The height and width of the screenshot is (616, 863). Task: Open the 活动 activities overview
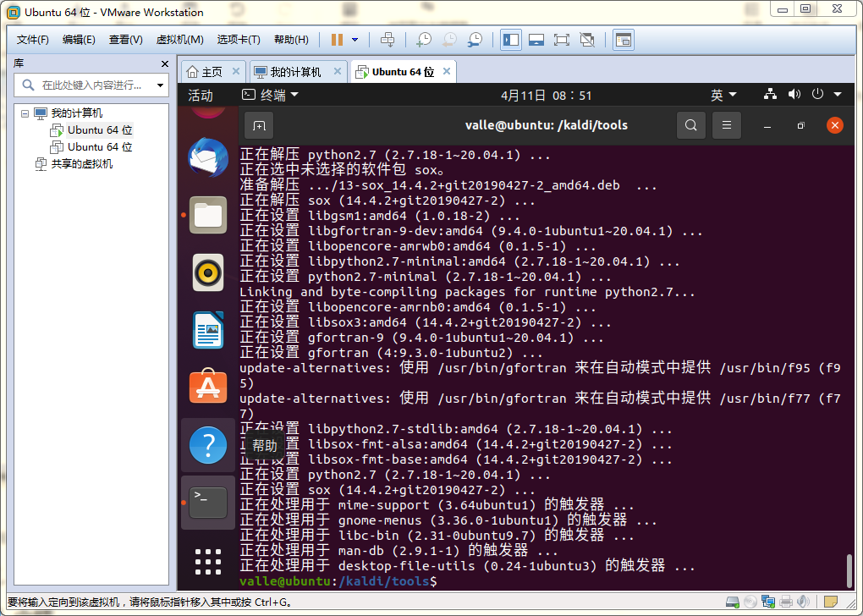pos(200,96)
